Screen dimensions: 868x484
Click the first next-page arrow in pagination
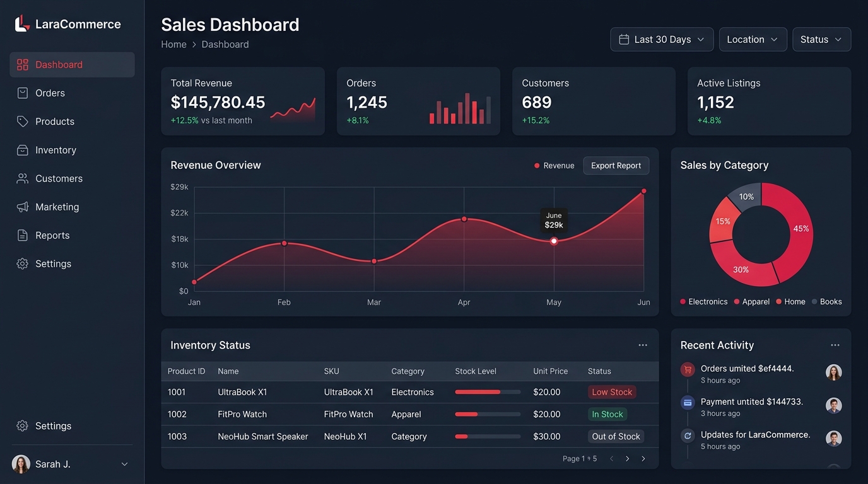627,459
